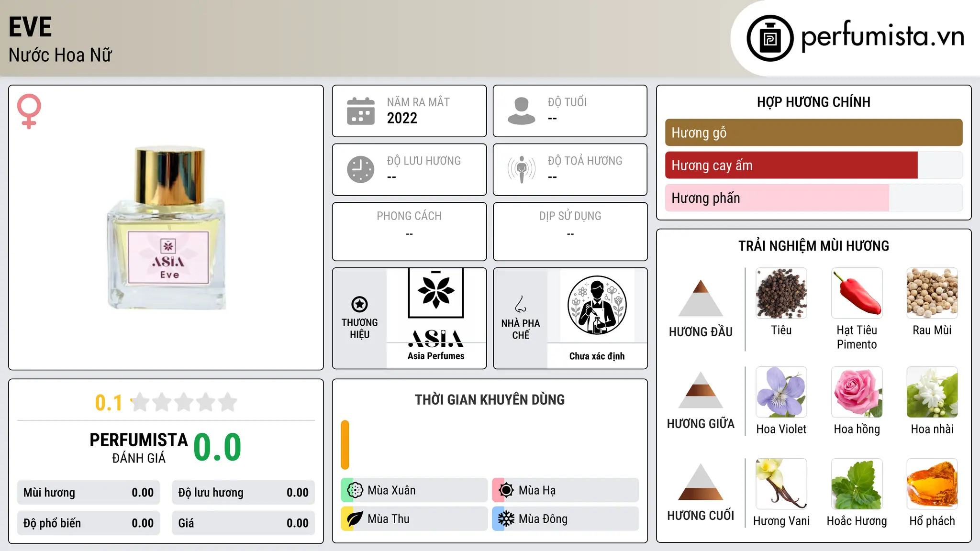Click the Hương giữa pyramid icon
Screen dimensions: 980x551
pyautogui.click(x=701, y=390)
